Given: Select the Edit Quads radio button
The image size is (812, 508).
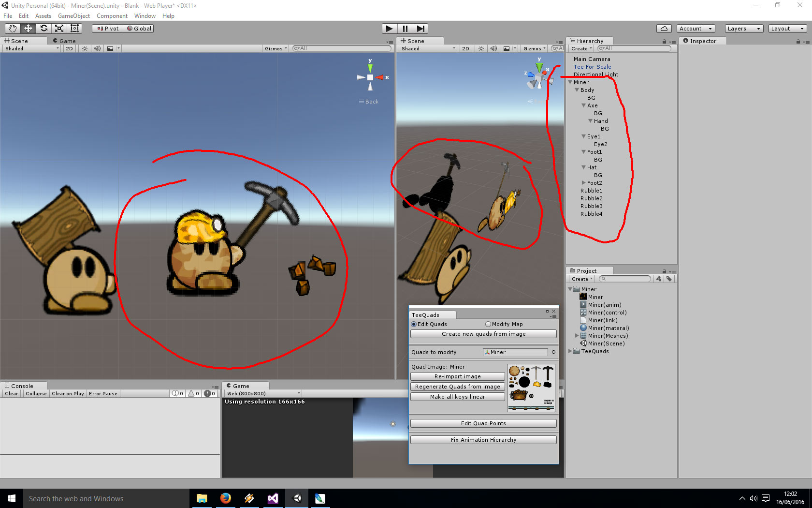Looking at the screenshot, I should [x=414, y=324].
